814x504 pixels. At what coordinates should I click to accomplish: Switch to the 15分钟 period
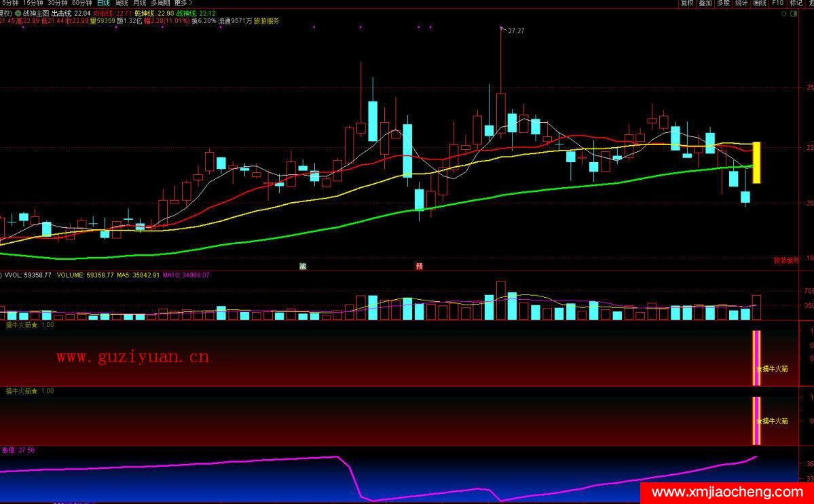point(33,3)
